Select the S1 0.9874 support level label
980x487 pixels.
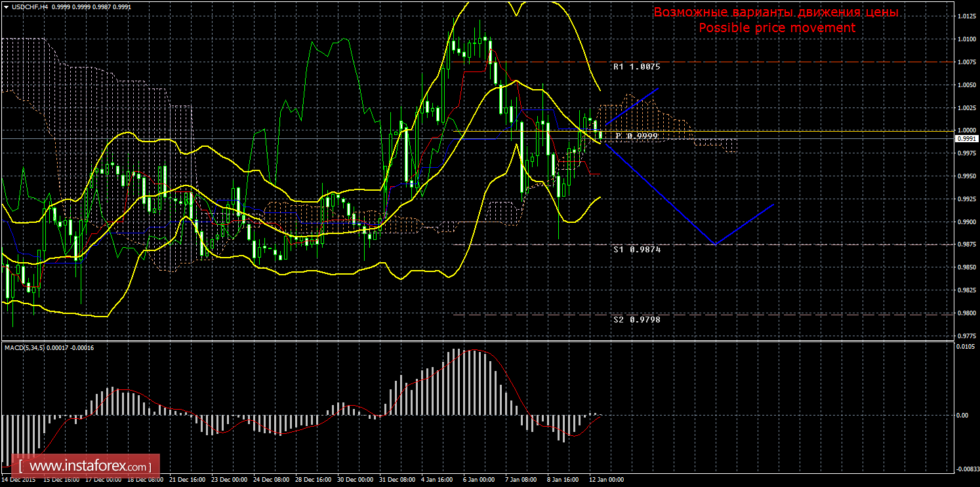tap(636, 250)
